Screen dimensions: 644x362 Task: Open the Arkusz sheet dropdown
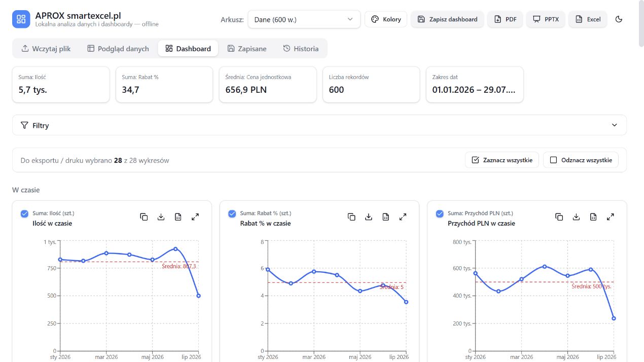coord(304,19)
